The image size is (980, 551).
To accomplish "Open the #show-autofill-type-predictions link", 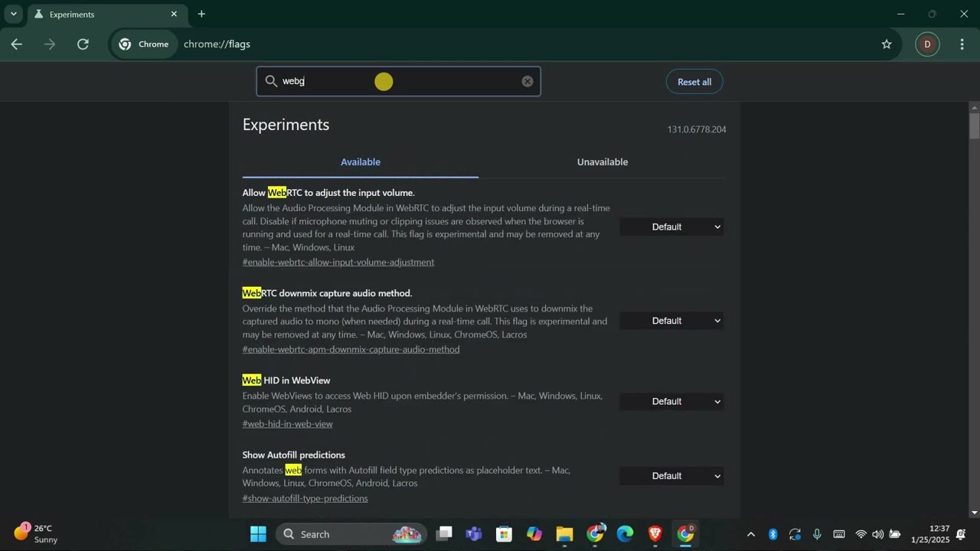I will coord(305,499).
